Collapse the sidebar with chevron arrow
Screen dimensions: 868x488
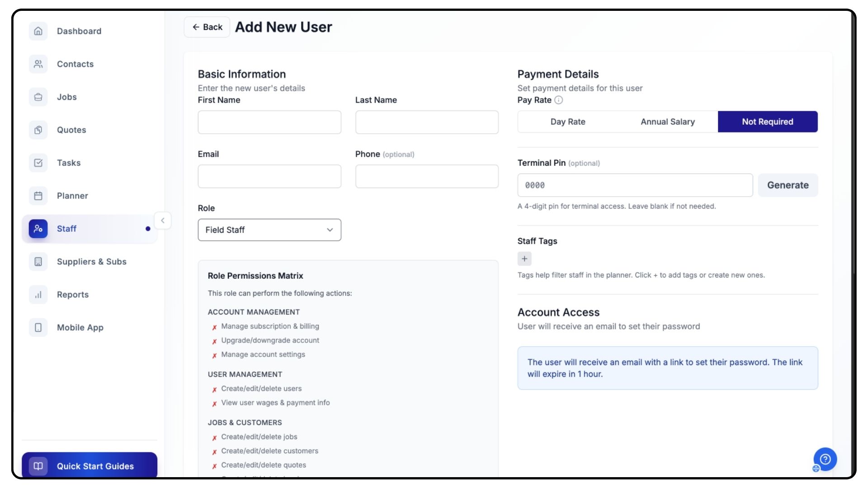(x=163, y=221)
